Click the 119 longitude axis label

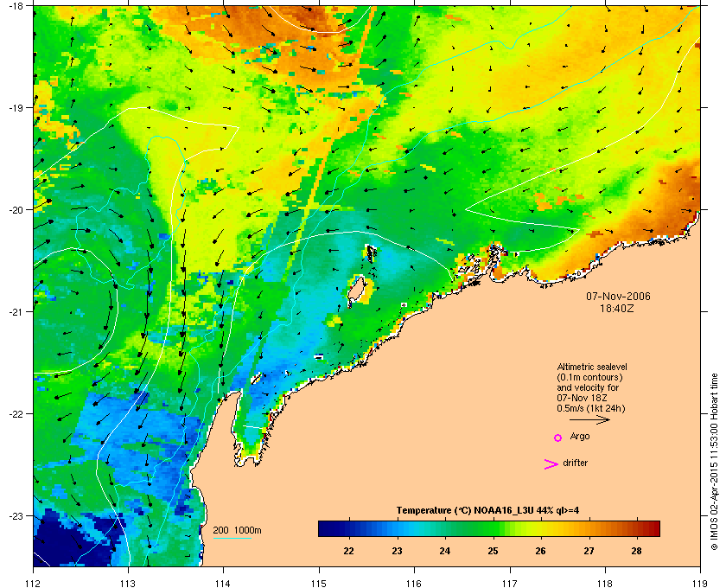[700, 583]
